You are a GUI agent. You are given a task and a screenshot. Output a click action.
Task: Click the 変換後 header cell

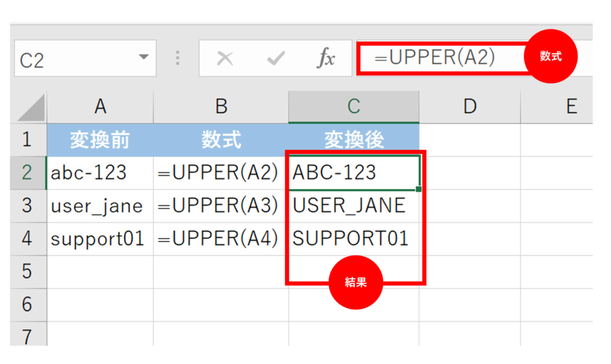(353, 140)
